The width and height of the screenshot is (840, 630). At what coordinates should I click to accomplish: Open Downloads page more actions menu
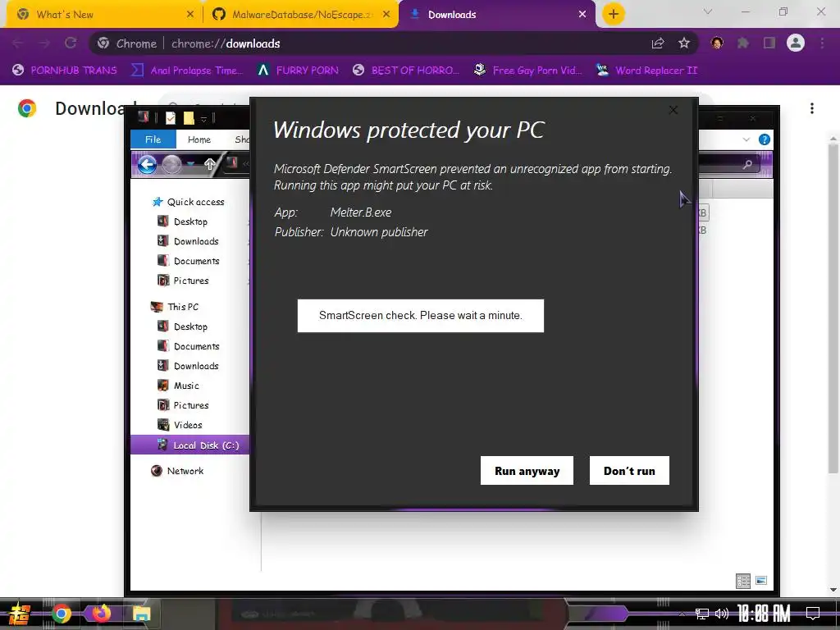[x=811, y=108]
